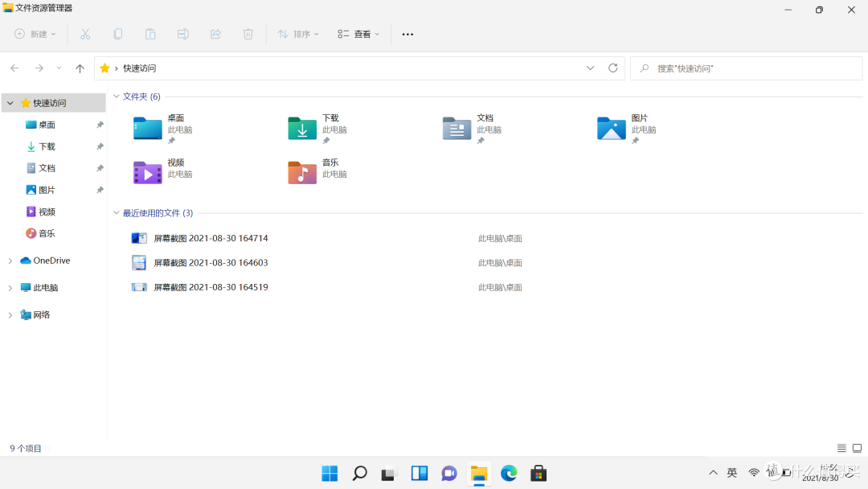Image resolution: width=868 pixels, height=489 pixels.
Task: Open recent locations chevron beside forward arrow
Action: point(59,68)
